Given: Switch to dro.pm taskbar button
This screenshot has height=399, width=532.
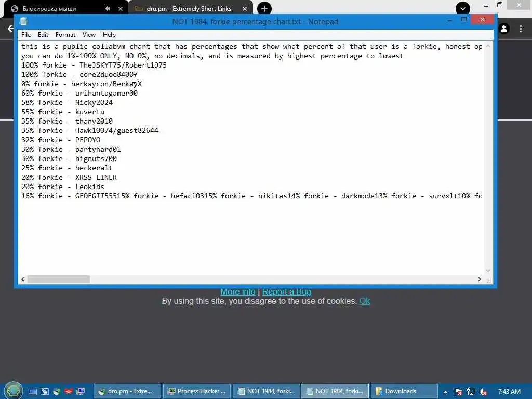Looking at the screenshot, I should (127, 391).
